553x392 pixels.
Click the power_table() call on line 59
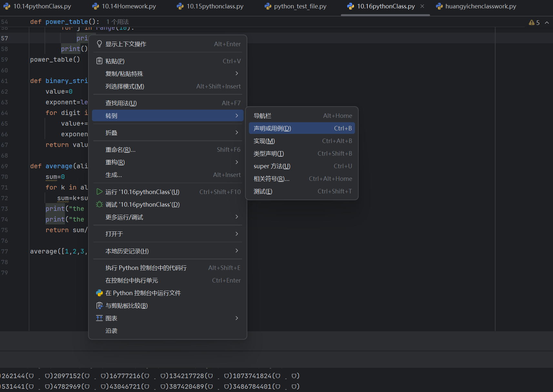tap(55, 59)
